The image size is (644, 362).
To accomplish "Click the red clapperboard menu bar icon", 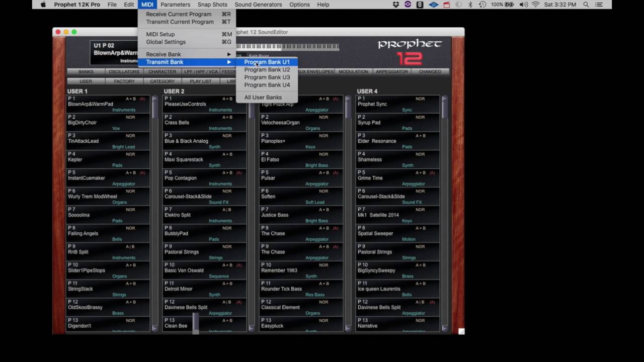I will pyautogui.click(x=446, y=5).
